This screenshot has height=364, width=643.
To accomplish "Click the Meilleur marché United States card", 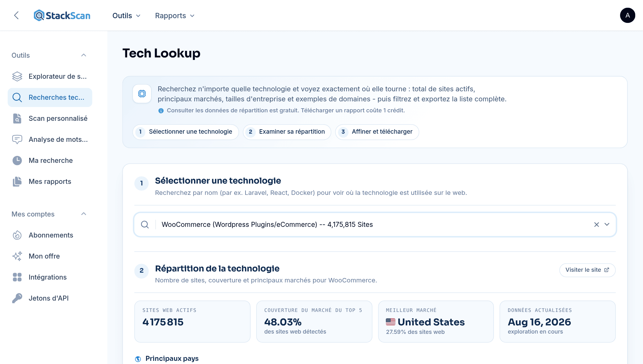I will tap(436, 321).
